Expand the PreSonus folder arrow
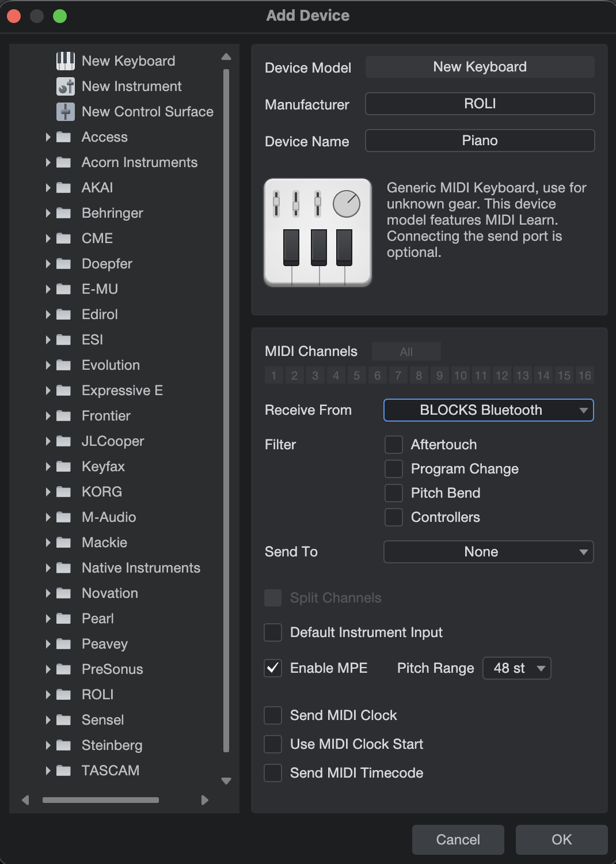Image resolution: width=616 pixels, height=864 pixels. [x=48, y=669]
